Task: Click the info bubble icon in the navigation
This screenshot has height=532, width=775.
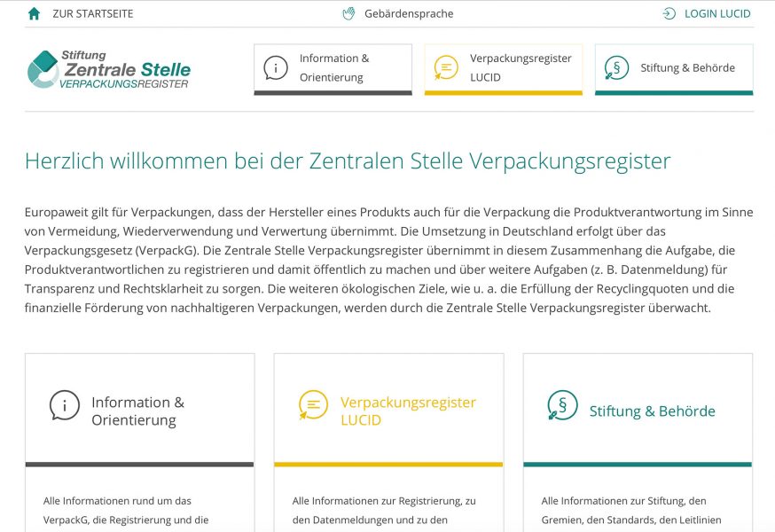Action: coord(275,67)
